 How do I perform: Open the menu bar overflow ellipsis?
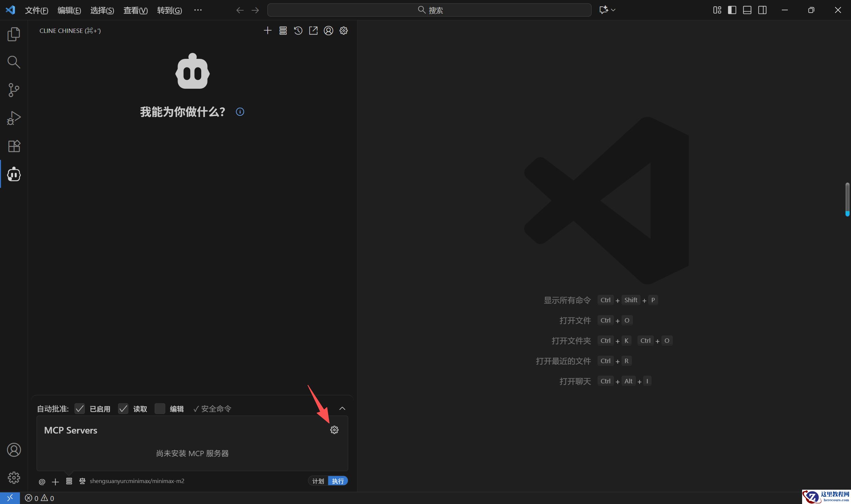click(198, 10)
